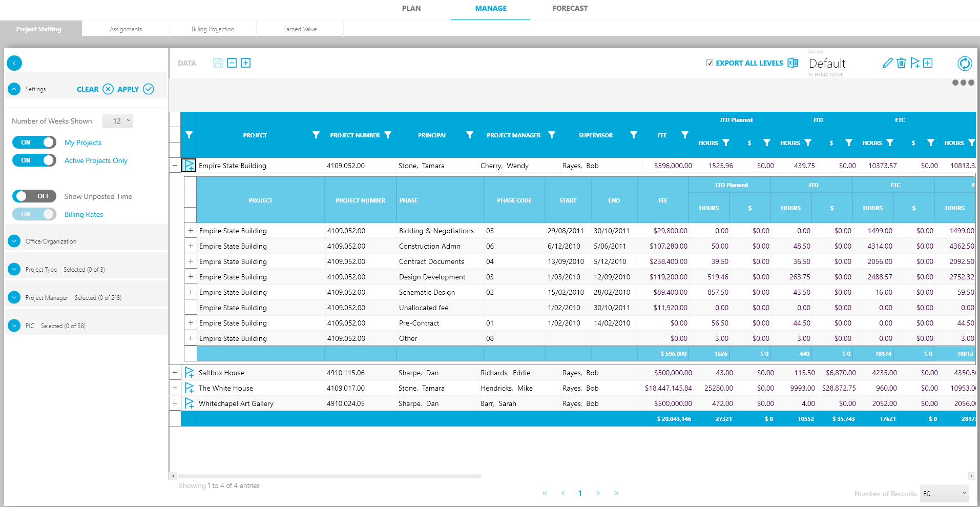Click the expand-all plus icon beside DATA
This screenshot has height=507, width=980.
pos(246,63)
